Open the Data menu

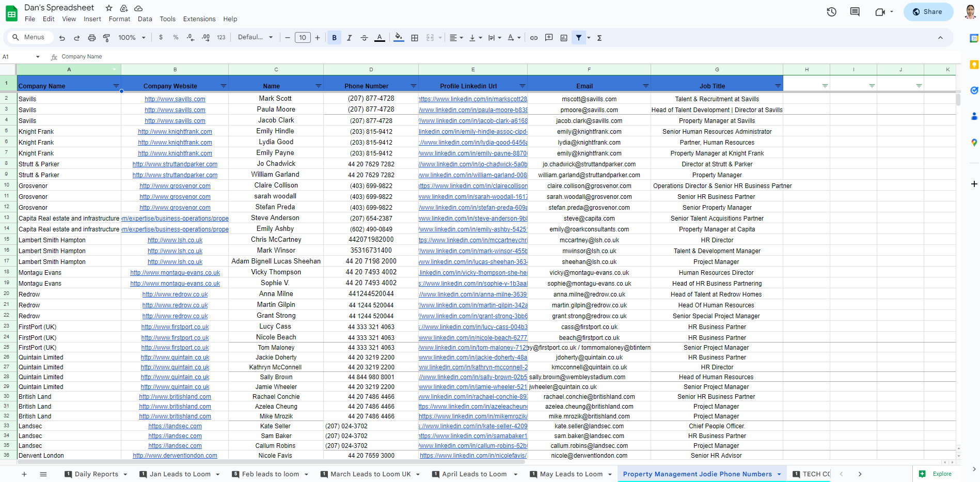(145, 19)
